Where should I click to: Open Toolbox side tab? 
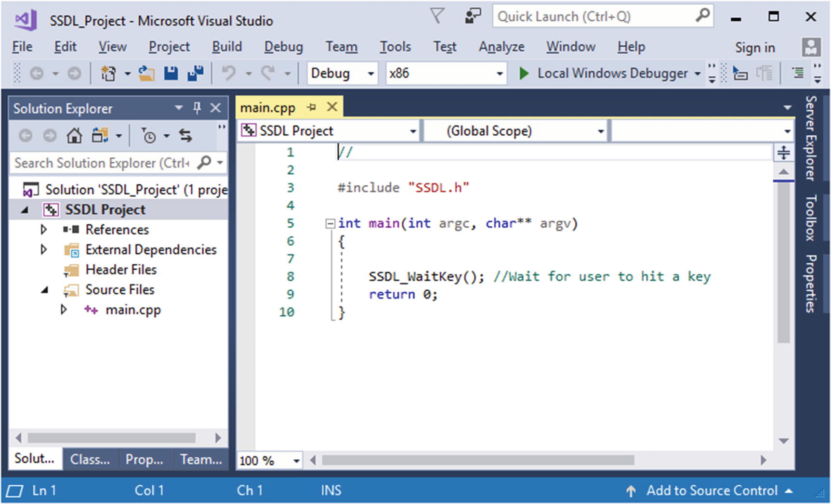click(811, 218)
